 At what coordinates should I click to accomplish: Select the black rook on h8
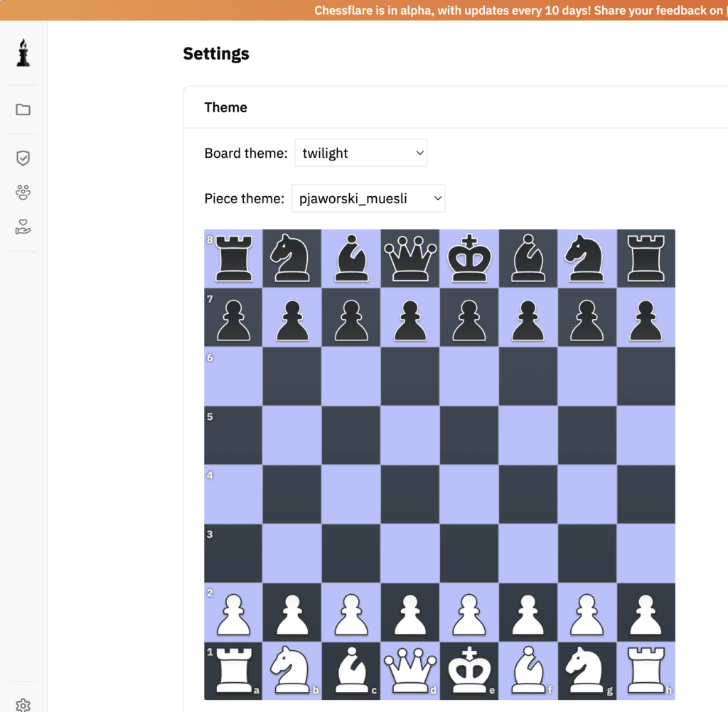(646, 259)
